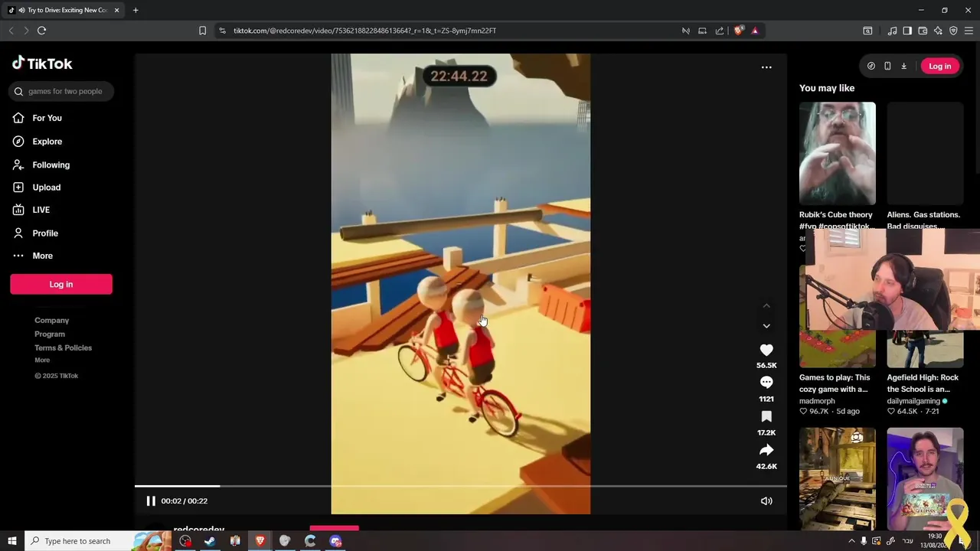980x551 pixels.
Task: Open the video three-dots options menu
Action: 766,67
